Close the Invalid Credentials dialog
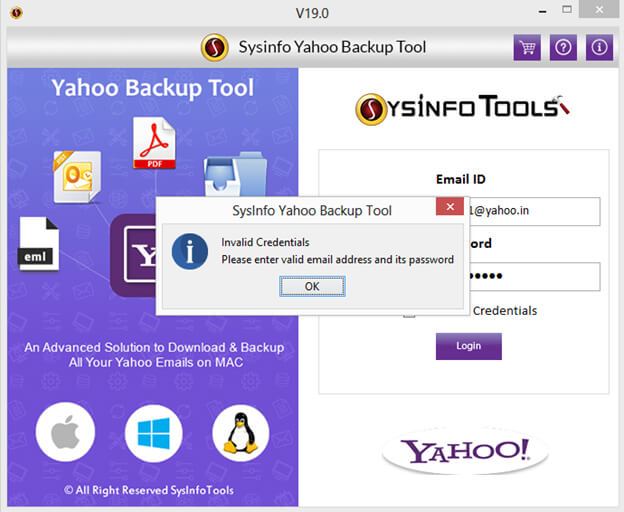 [450, 206]
